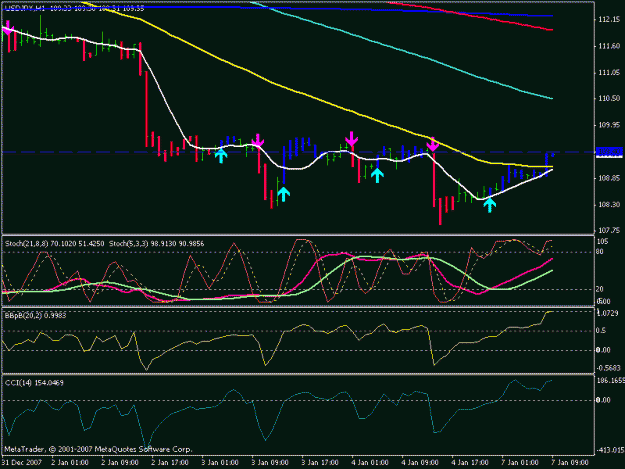Click the 2 Jan 09:00 time label
625x469 pixels.
120,463
